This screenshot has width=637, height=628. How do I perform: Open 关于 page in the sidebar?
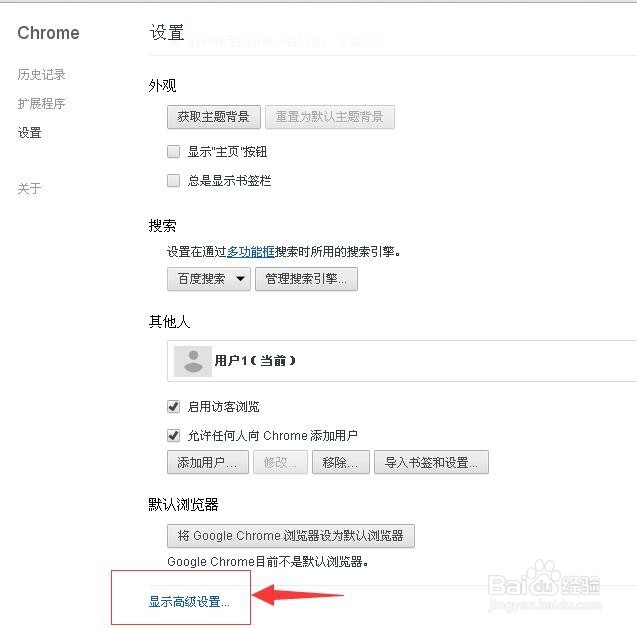coord(29,188)
